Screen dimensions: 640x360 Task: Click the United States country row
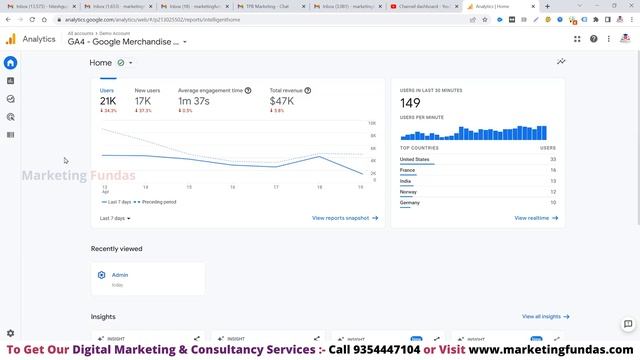(x=478, y=160)
